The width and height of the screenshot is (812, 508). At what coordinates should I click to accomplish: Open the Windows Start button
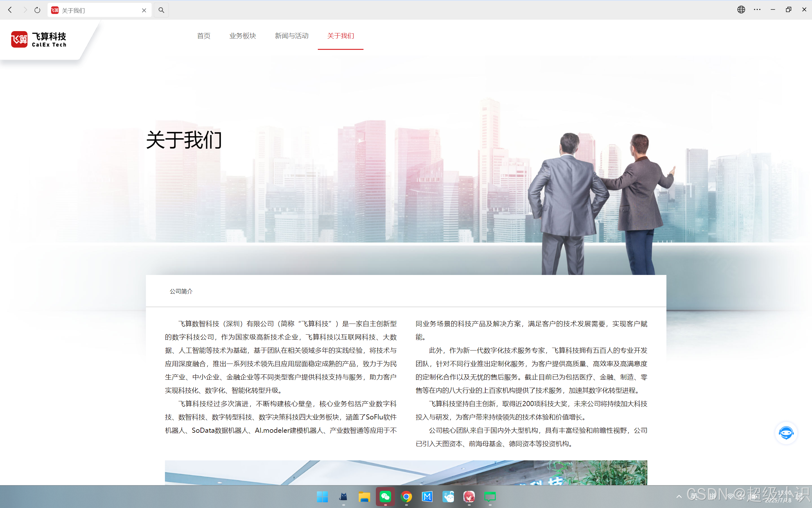(323, 497)
